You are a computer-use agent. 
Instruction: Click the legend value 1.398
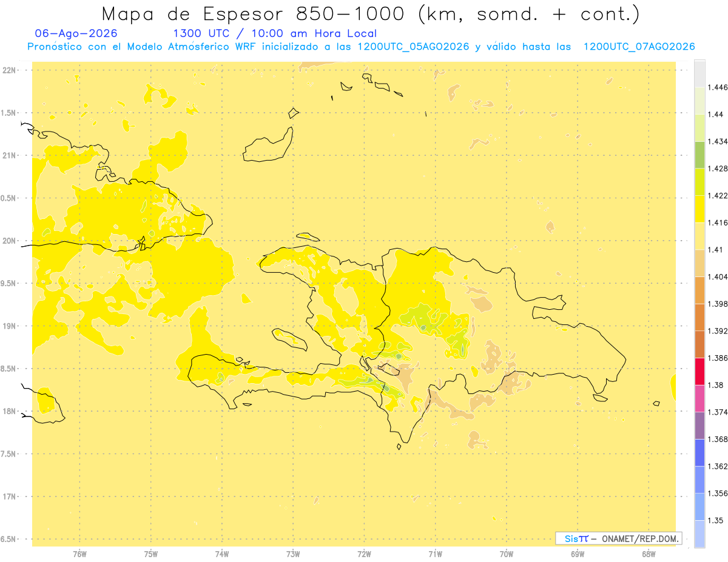[718, 304]
